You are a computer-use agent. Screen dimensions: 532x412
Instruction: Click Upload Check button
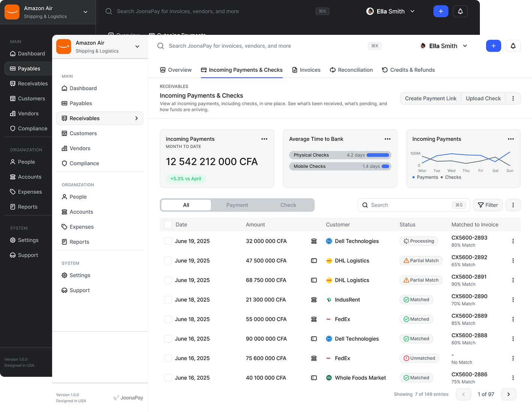[483, 99]
